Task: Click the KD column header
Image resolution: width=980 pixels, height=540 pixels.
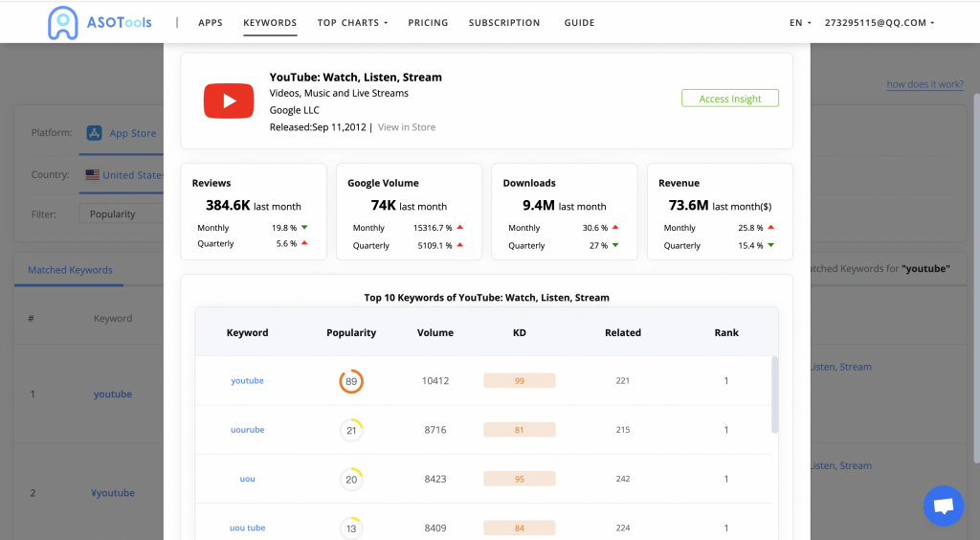Action: tap(520, 332)
